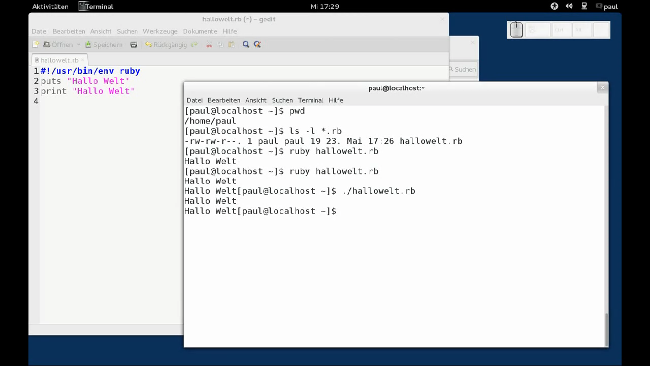
Task: Click the paul@localhost terminal title bar
Action: coord(396,88)
